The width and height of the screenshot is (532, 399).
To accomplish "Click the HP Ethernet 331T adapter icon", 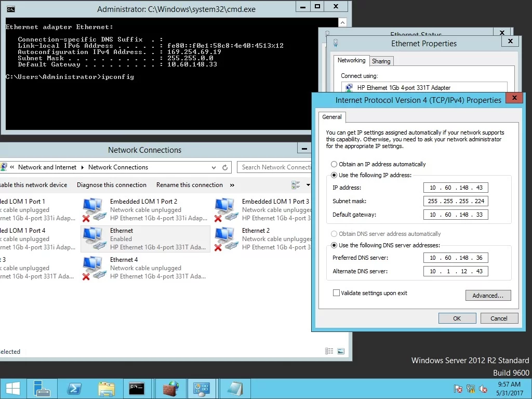I will [x=349, y=87].
